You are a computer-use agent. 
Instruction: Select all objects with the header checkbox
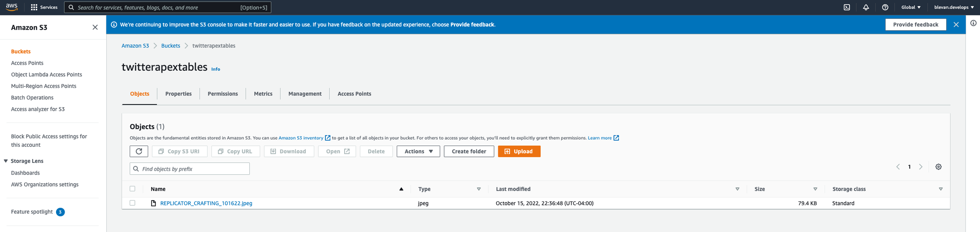[132, 189]
